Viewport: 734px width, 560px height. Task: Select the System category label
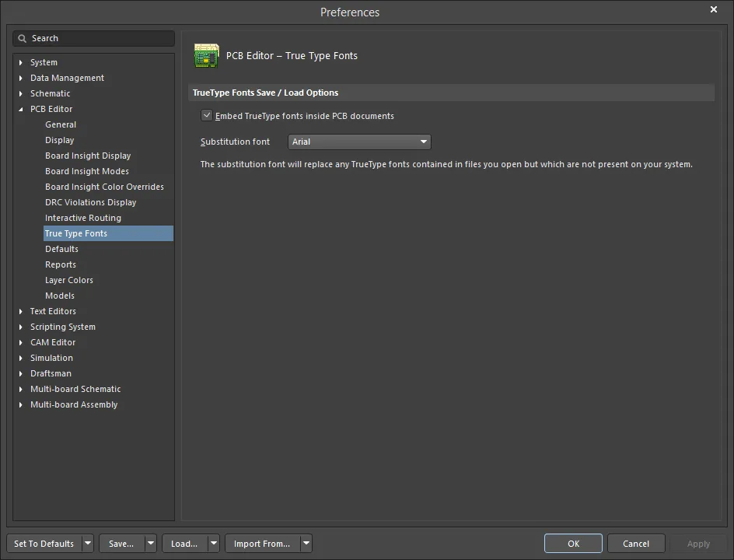44,62
